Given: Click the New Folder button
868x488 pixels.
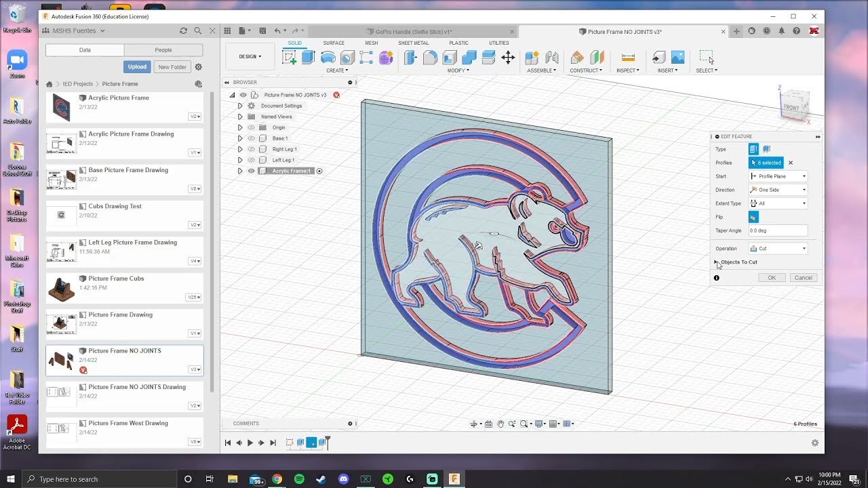Looking at the screenshot, I should tap(172, 67).
